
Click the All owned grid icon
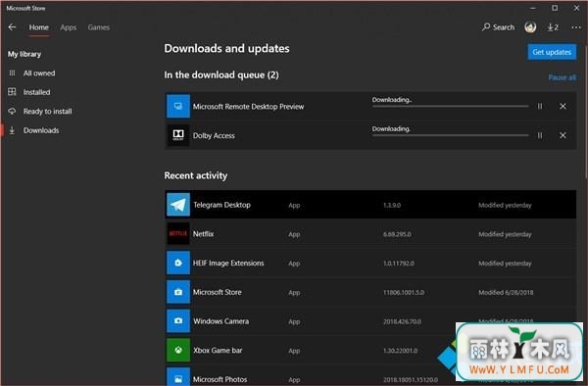click(12, 73)
